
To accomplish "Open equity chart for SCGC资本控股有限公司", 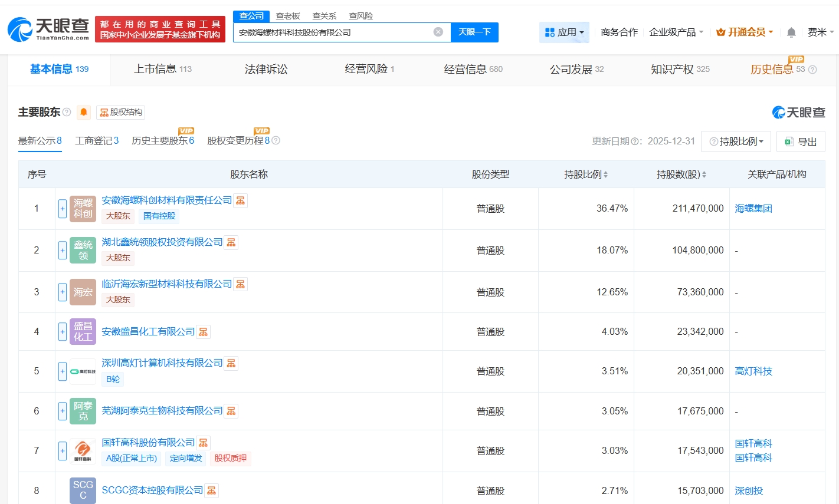I will coord(211,490).
